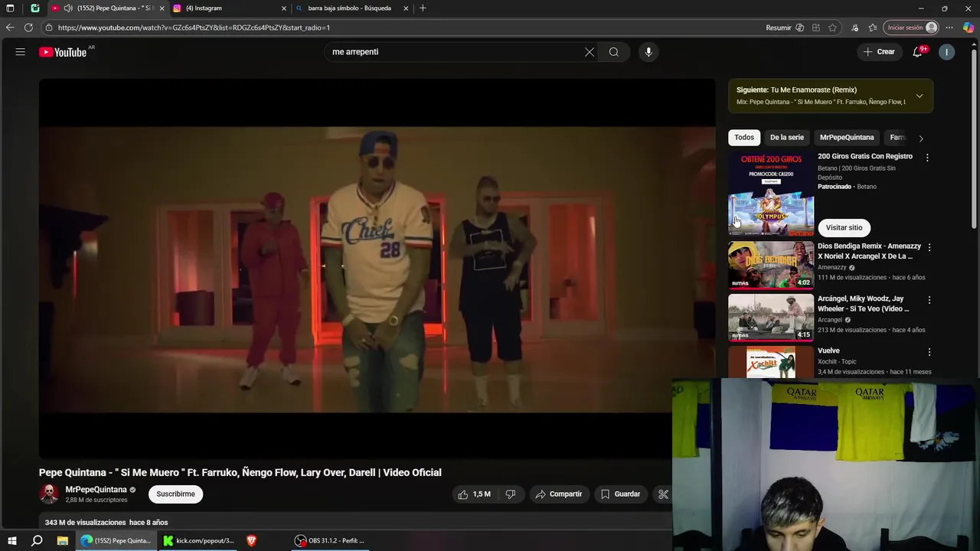Screen dimensions: 980x551
Task: Run the search with the magnifier button
Action: point(614,52)
